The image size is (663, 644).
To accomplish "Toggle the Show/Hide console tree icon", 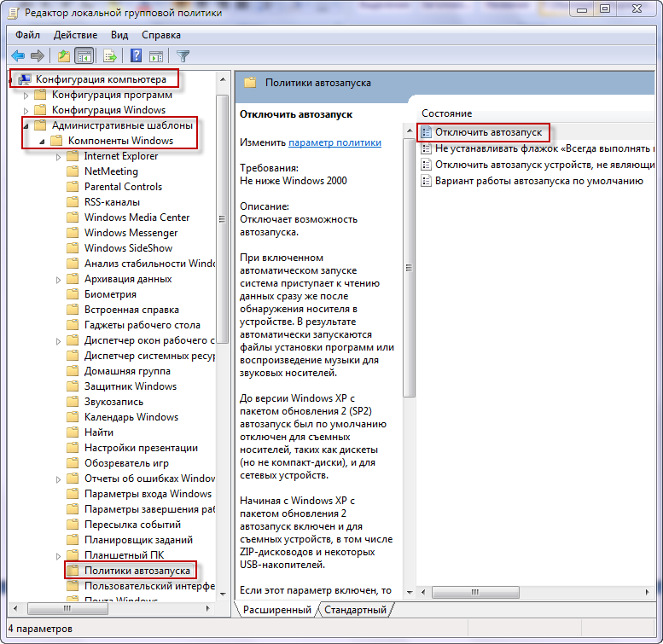I will point(84,55).
